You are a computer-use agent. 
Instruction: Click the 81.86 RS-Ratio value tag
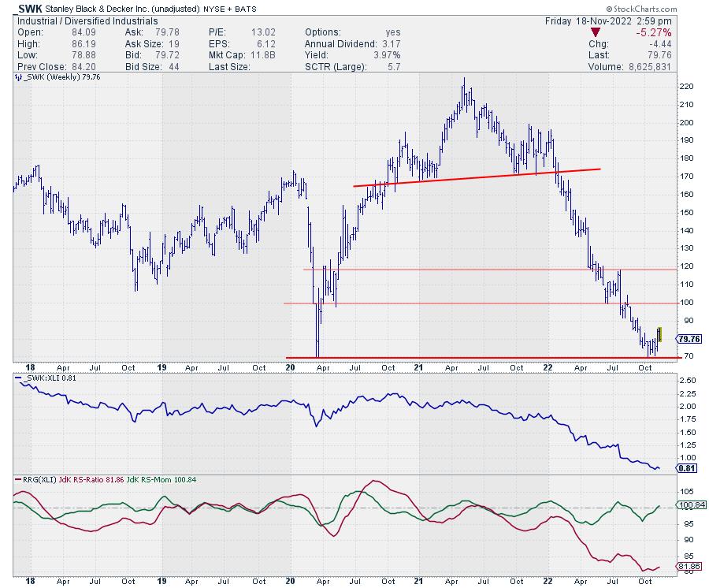[x=690, y=566]
